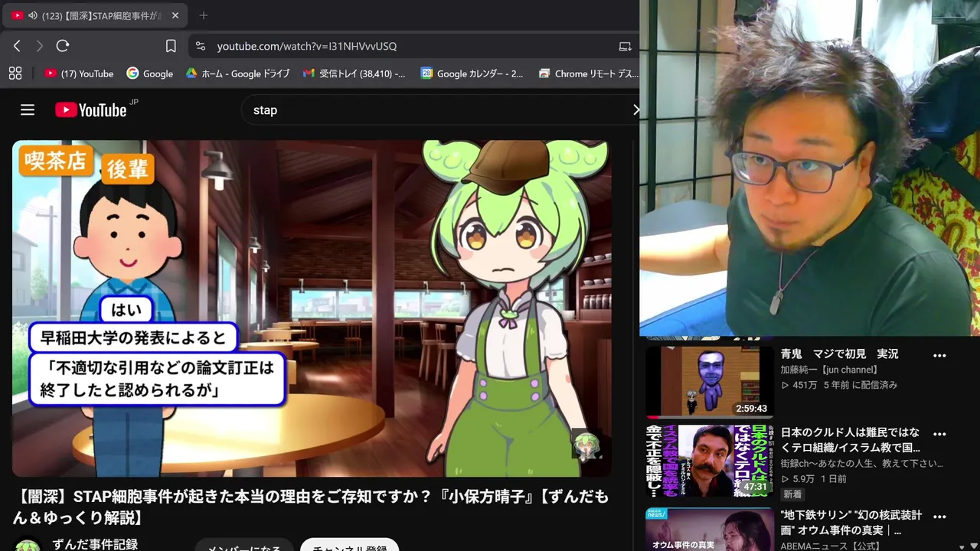This screenshot has height=551, width=980.
Task: Click the main video player area
Action: click(312, 308)
